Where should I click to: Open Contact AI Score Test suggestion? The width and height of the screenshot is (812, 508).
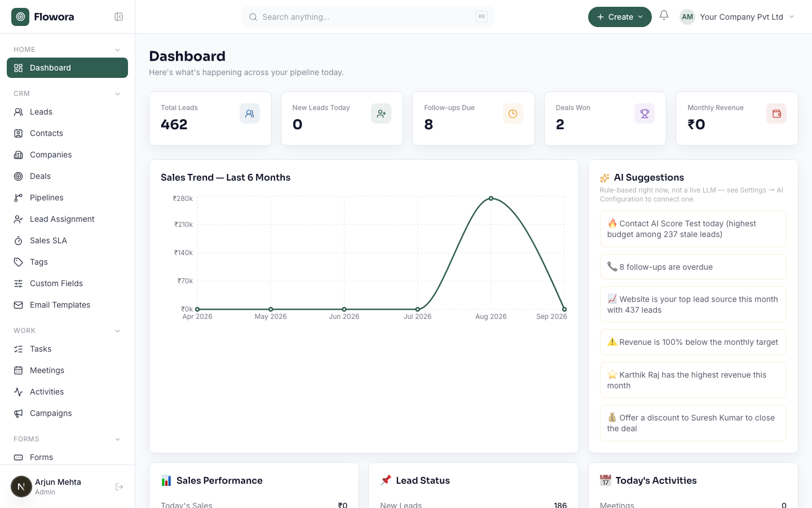pos(693,229)
